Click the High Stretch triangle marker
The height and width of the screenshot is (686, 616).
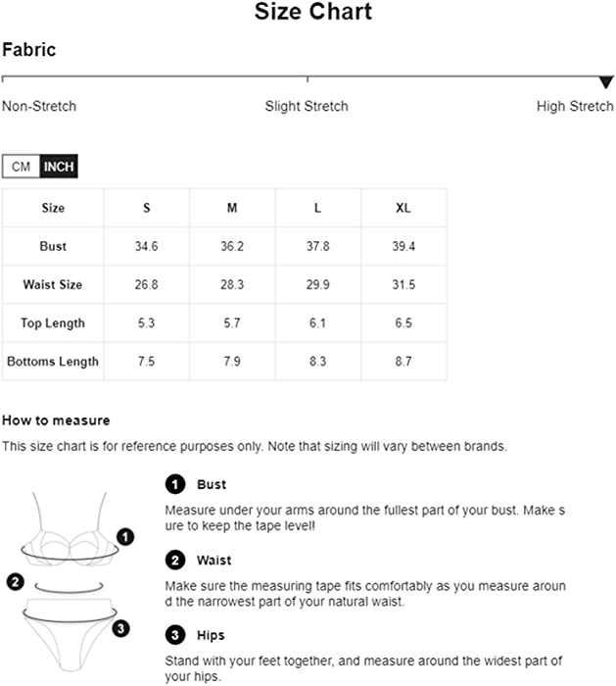(x=606, y=81)
